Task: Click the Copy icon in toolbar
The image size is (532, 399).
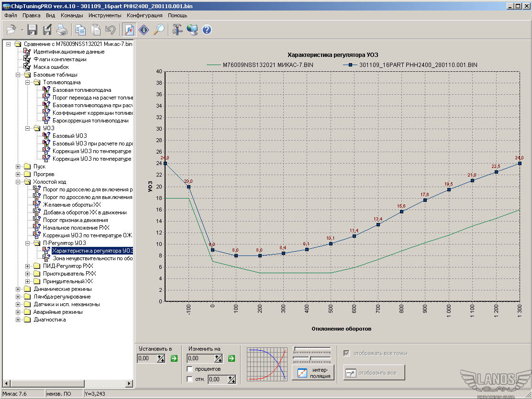Action: [80, 30]
